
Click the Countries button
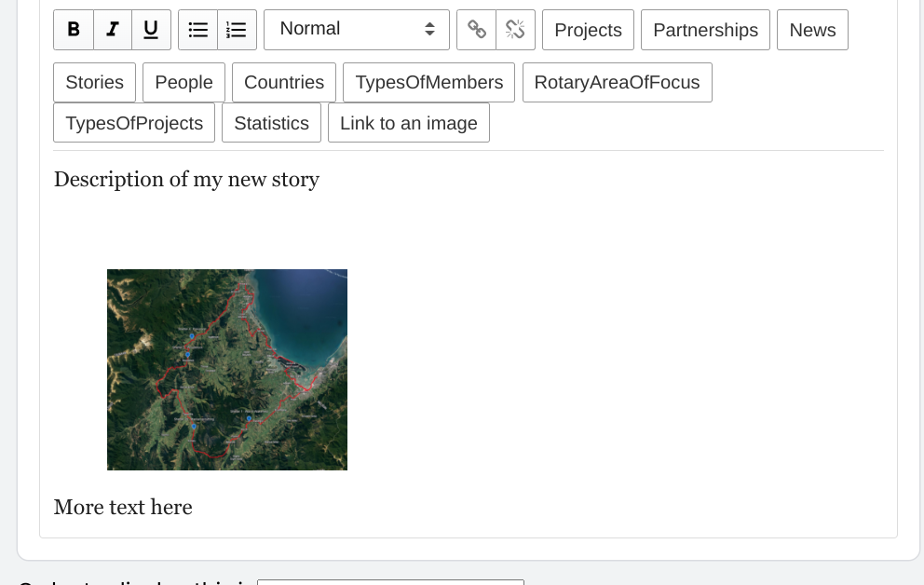pos(284,83)
